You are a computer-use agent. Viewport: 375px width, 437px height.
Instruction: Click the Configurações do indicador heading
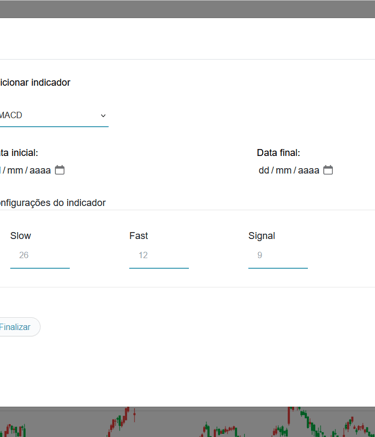[52, 203]
